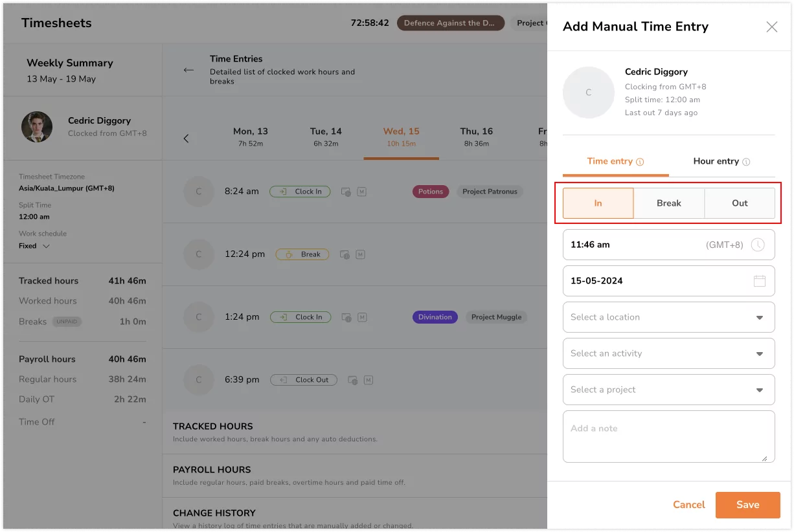Expand the TRACKED HOURS section
This screenshot has width=794, height=532.
coord(355,432)
